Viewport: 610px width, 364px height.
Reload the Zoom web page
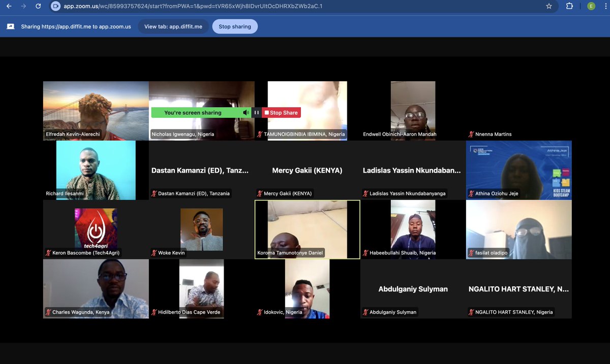coord(38,6)
